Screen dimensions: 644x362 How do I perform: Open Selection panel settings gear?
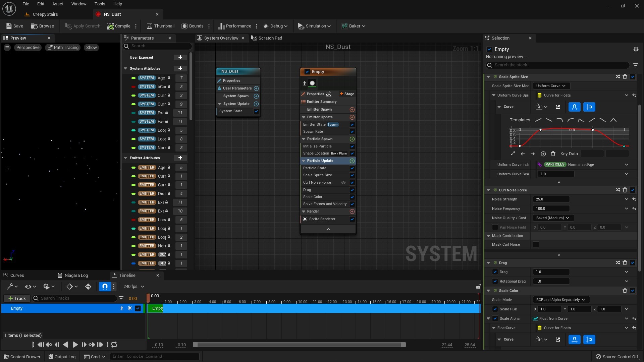point(636,49)
